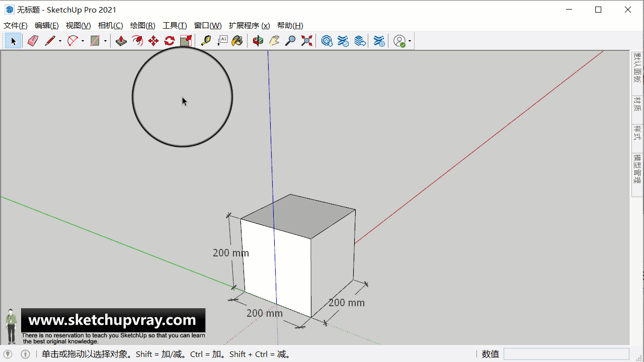Select the Select arrow tool

click(x=13, y=41)
